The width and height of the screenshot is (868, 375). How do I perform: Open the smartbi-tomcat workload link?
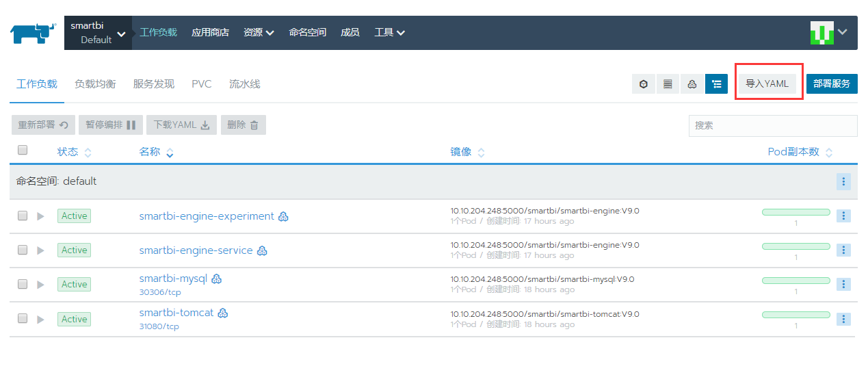[x=176, y=313]
